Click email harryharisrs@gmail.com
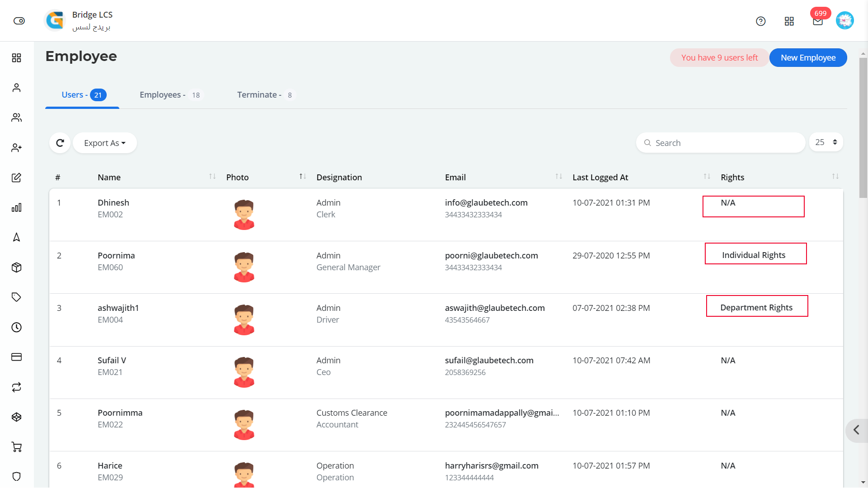868x488 pixels. 491,466
